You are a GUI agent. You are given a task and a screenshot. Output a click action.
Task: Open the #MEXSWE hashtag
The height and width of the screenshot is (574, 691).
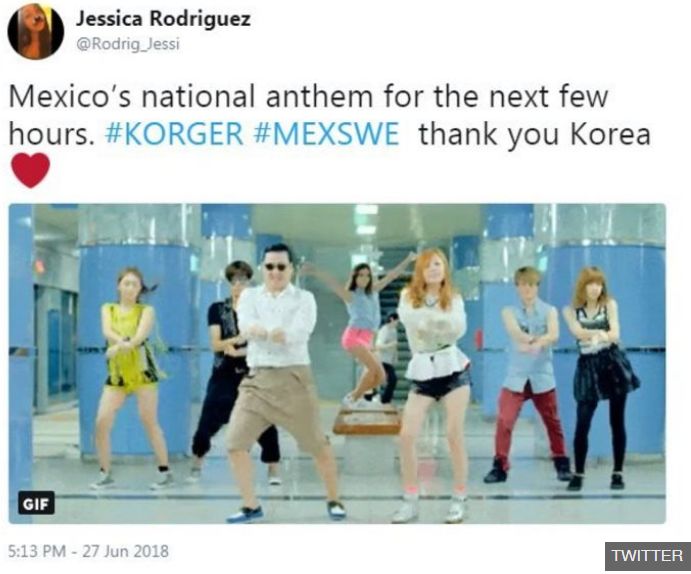[327, 133]
